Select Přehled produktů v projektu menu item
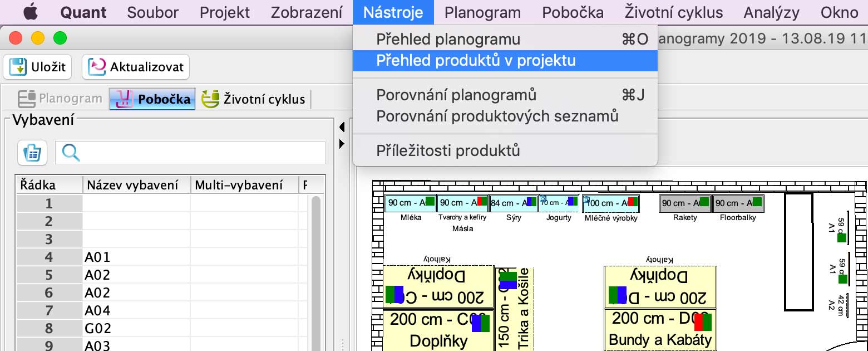The image size is (868, 351). [x=476, y=60]
